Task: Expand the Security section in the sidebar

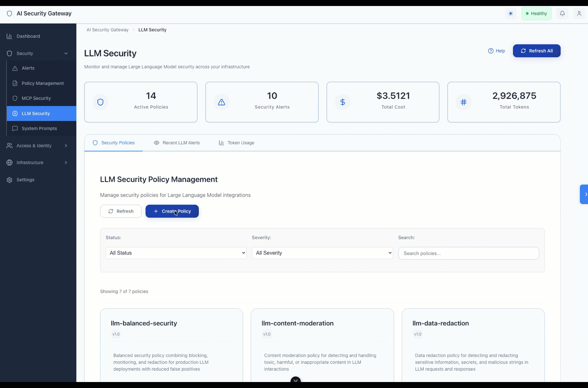Action: (66, 54)
